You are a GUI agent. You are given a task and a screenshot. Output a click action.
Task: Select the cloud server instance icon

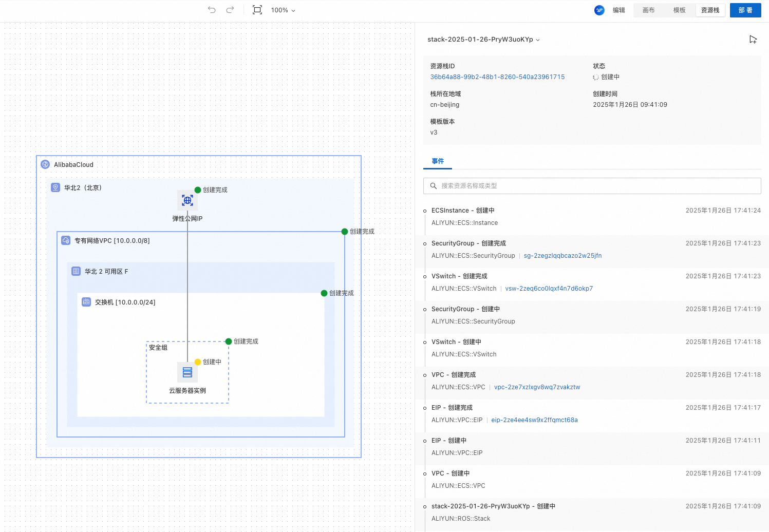tap(187, 372)
